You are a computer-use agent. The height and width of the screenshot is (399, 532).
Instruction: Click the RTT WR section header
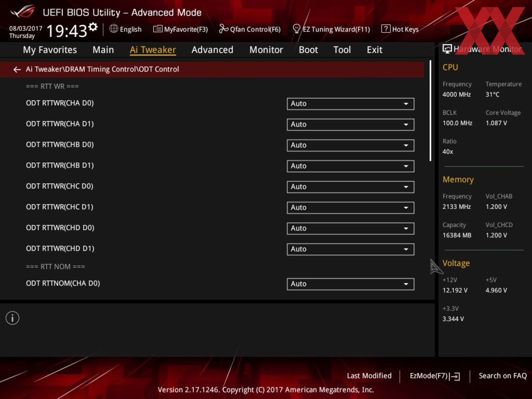pyautogui.click(x=52, y=86)
